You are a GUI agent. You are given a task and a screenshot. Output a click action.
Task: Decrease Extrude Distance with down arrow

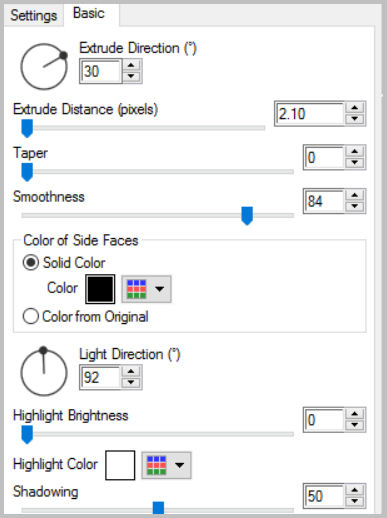pyautogui.click(x=355, y=119)
